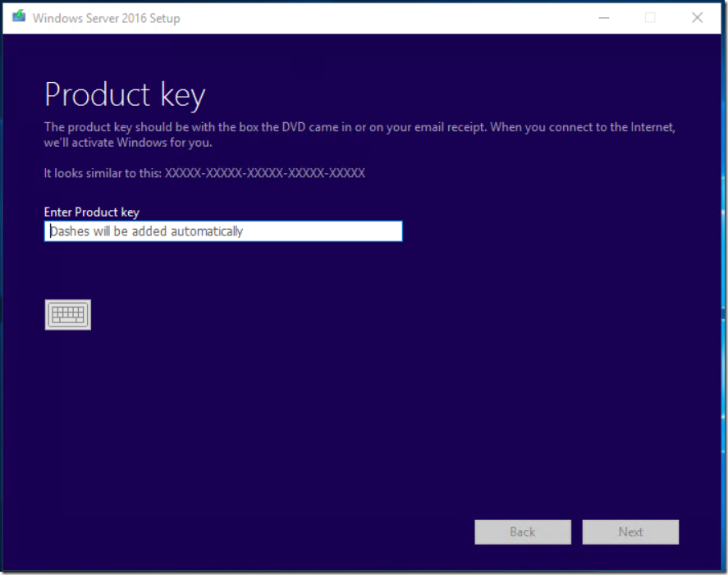This screenshot has height=575, width=728.
Task: Focus the Enter Product key input field
Action: [223, 231]
